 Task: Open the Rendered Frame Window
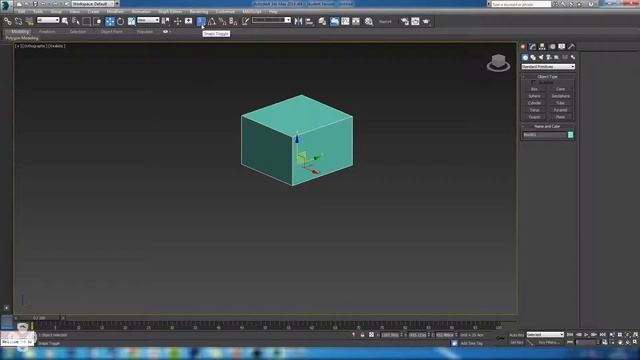tap(415, 21)
